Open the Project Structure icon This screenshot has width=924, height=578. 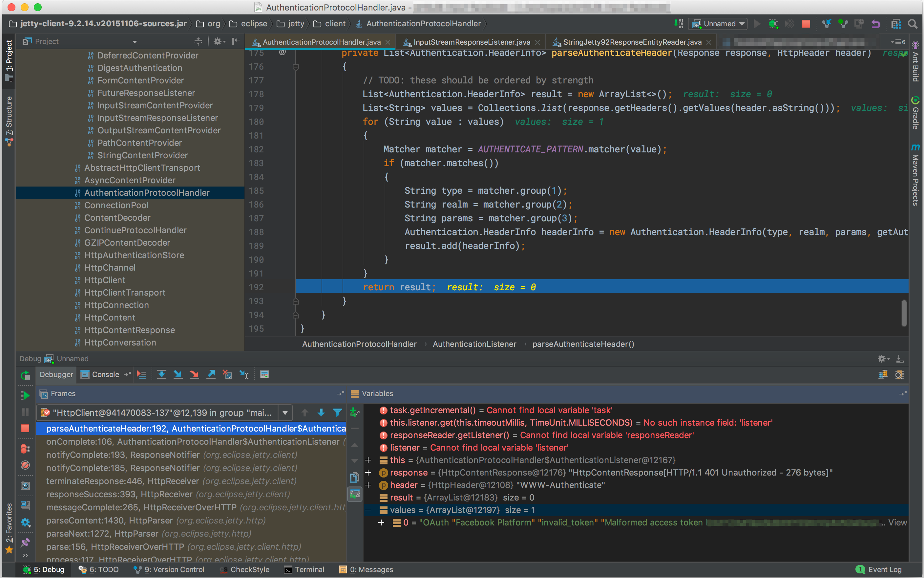tap(896, 24)
